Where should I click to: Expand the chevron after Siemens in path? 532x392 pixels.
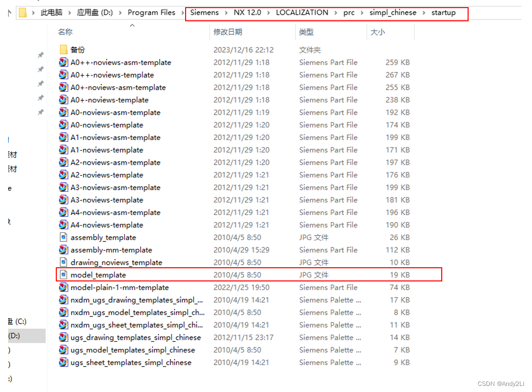(226, 13)
